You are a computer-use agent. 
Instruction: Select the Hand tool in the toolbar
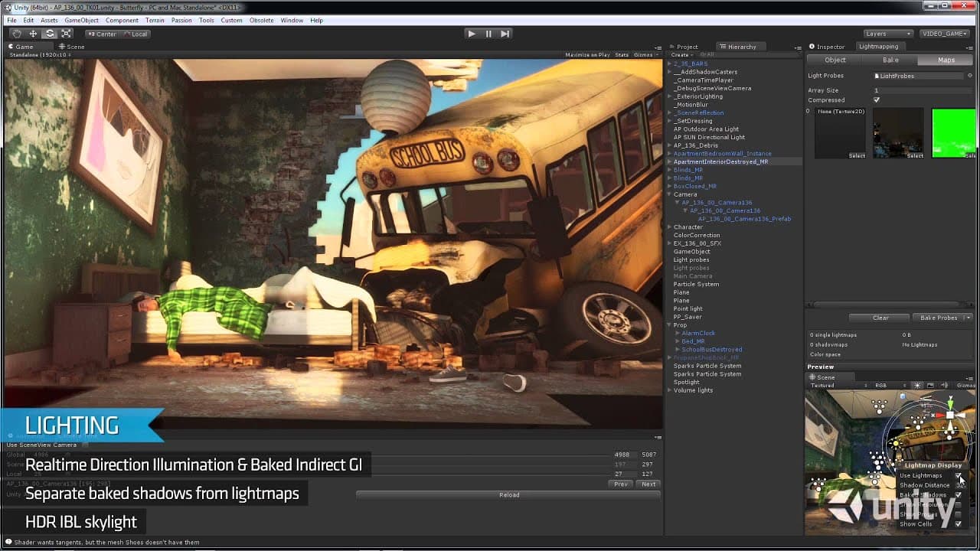pyautogui.click(x=16, y=34)
